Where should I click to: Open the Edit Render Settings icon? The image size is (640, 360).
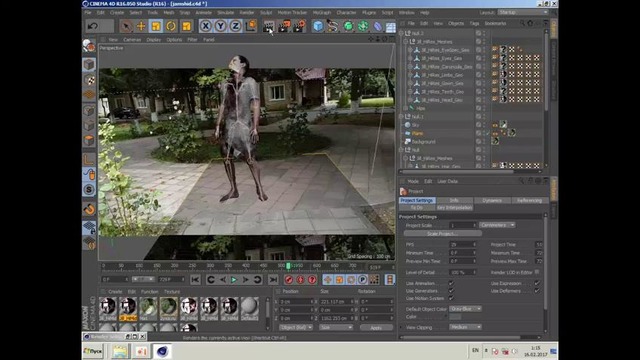click(299, 26)
